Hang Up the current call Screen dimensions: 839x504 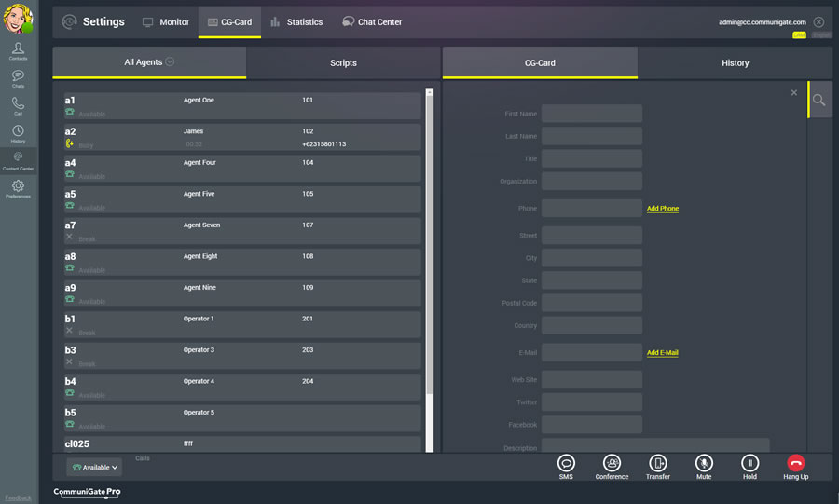tap(796, 467)
